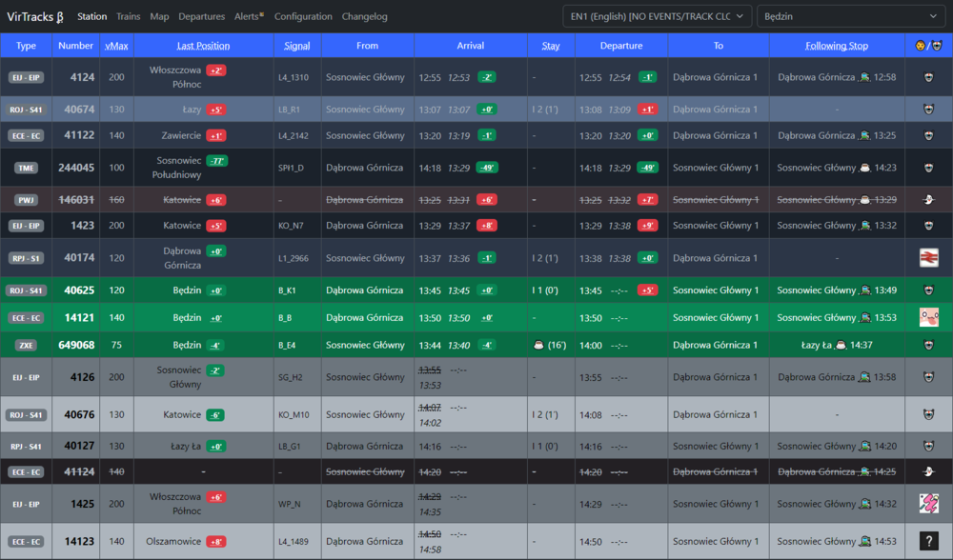Sort by the Last Position column header

click(203, 46)
